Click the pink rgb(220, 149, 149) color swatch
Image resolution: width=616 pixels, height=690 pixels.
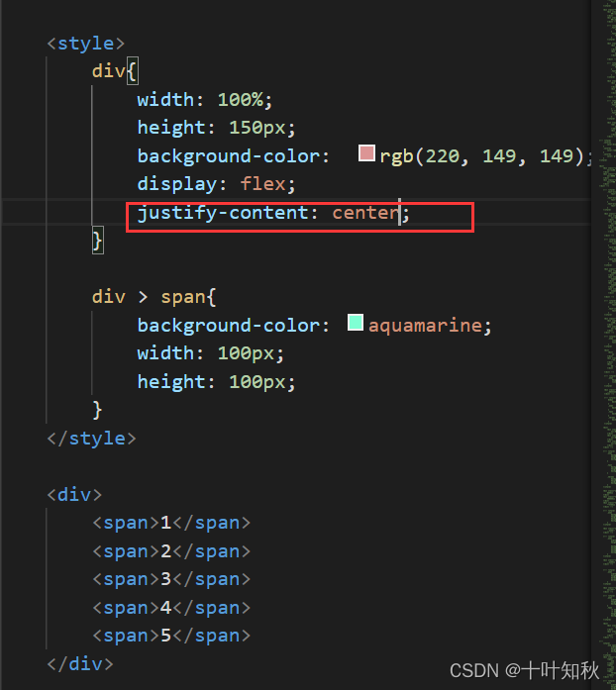(x=366, y=153)
